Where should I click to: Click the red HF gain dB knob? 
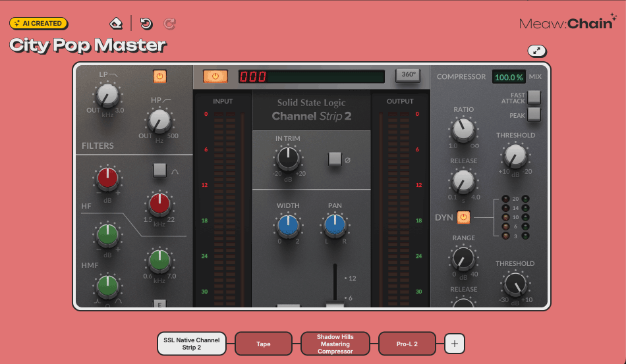coord(108,178)
